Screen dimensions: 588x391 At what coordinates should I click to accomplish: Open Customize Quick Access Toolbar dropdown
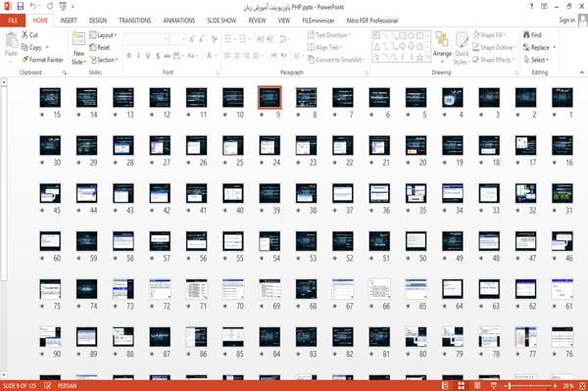pos(73,7)
